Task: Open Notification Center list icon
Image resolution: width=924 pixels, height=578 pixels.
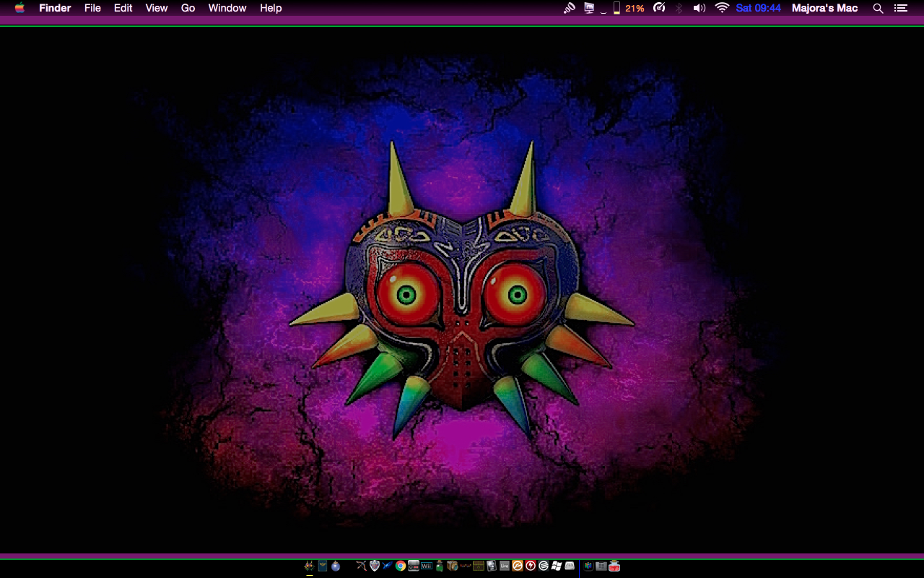Action: click(900, 8)
